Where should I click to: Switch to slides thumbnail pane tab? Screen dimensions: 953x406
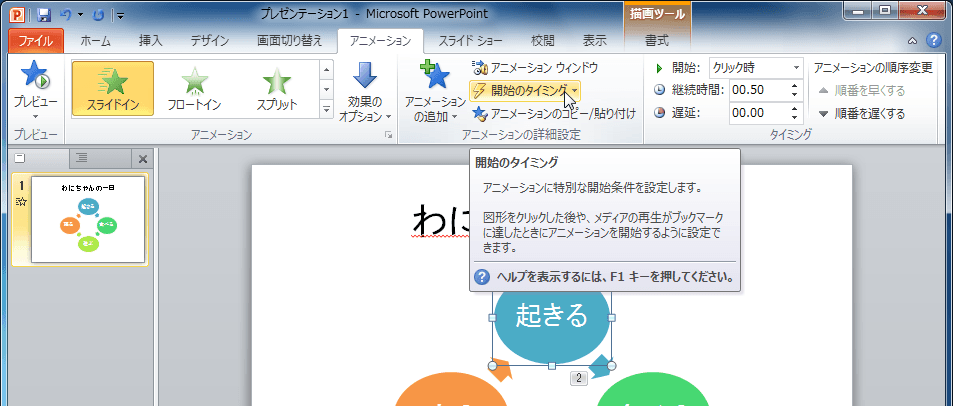click(x=19, y=159)
